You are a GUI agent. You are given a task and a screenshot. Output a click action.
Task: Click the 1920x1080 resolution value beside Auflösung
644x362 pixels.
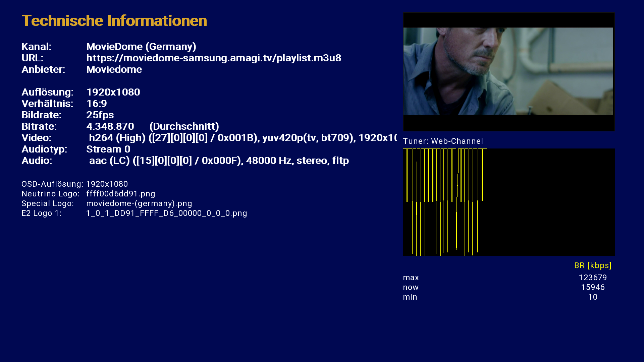point(113,92)
